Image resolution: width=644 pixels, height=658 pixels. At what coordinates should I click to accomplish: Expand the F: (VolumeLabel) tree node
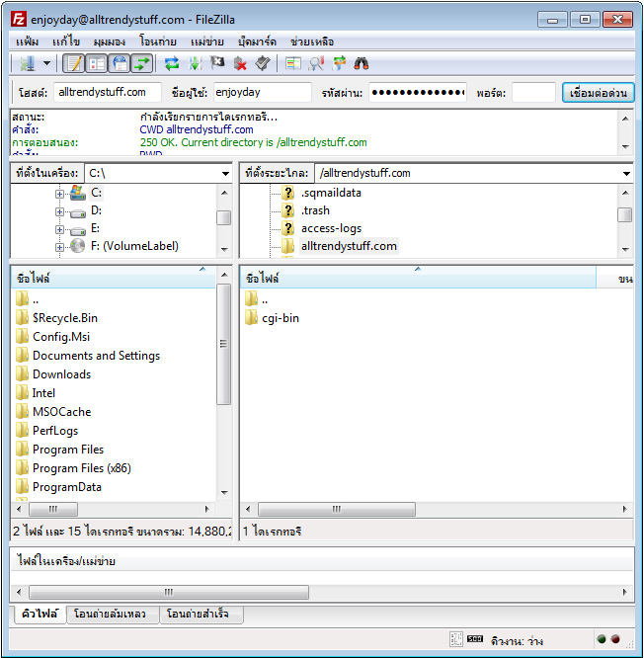(59, 247)
